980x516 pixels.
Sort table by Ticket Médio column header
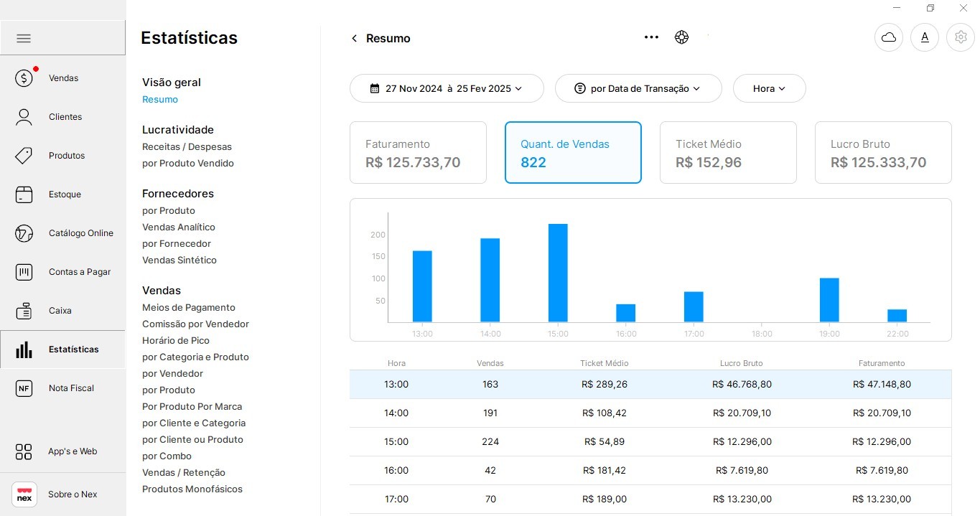(x=605, y=363)
